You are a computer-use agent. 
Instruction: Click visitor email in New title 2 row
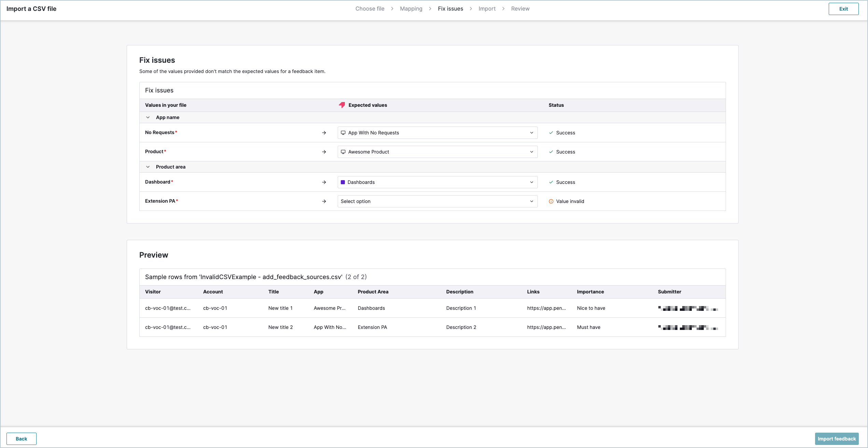pyautogui.click(x=168, y=327)
